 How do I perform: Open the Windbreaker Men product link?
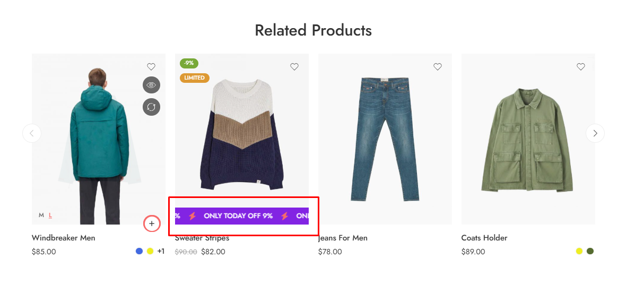pos(63,238)
